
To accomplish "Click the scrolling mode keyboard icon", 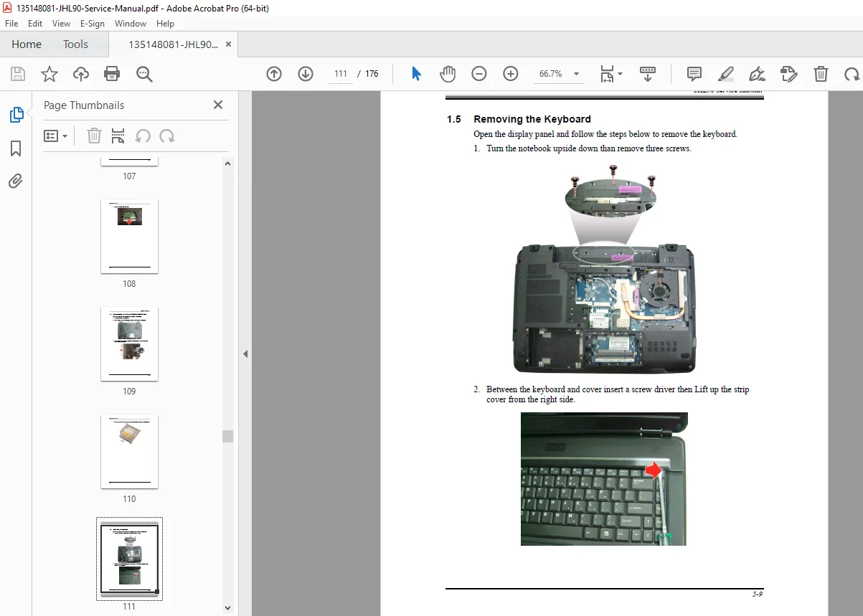I will pyautogui.click(x=648, y=74).
